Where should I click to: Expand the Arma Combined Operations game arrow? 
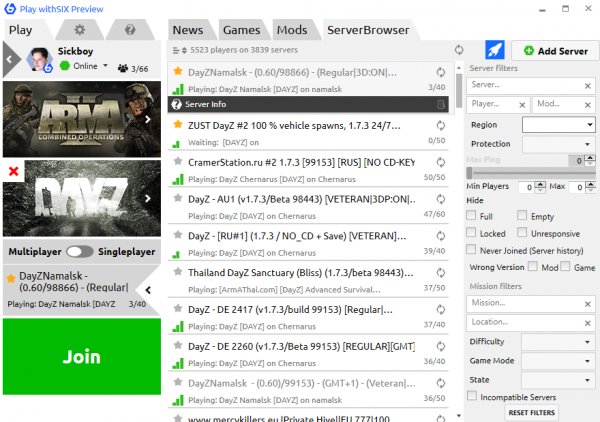point(148,120)
